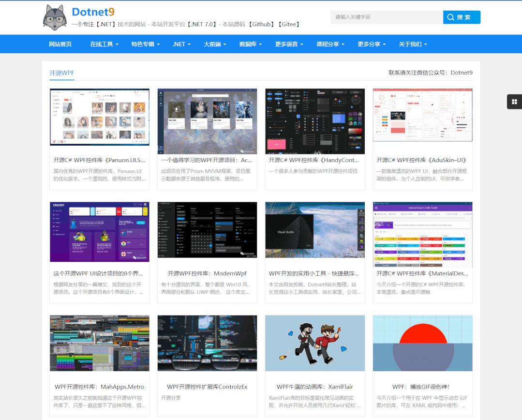Open the ModernWpf dark thumbnail
Image resolution: width=522 pixels, height=420 pixels.
(x=207, y=230)
